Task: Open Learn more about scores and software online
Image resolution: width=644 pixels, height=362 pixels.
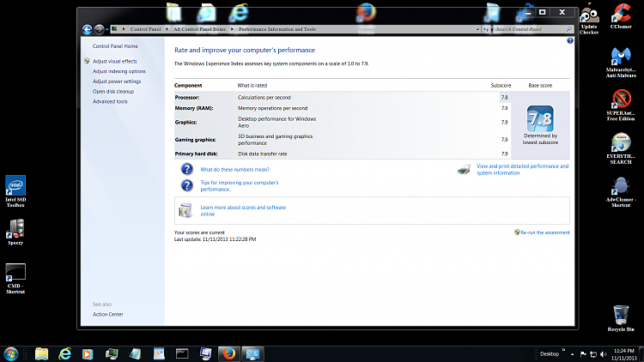Action: pyautogui.click(x=243, y=210)
